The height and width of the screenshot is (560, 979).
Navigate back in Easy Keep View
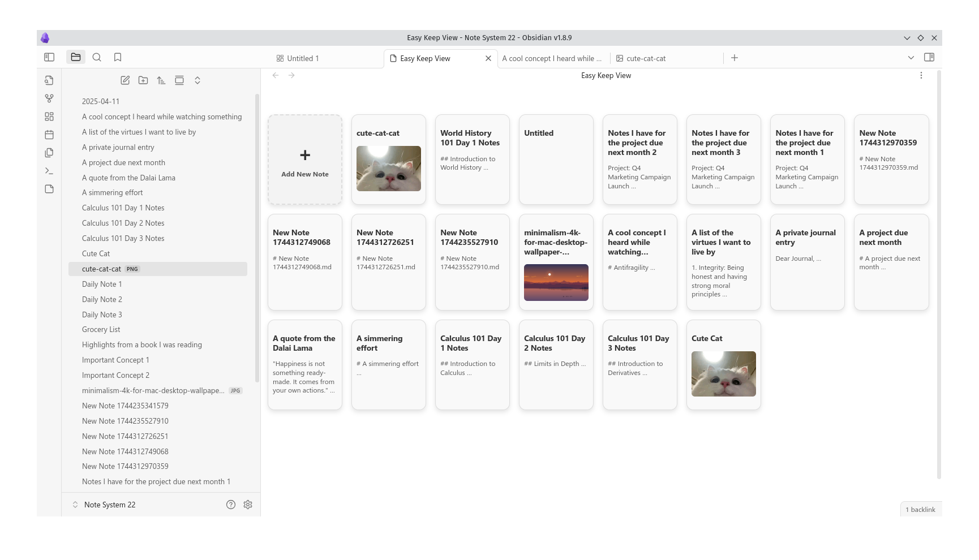click(x=276, y=75)
